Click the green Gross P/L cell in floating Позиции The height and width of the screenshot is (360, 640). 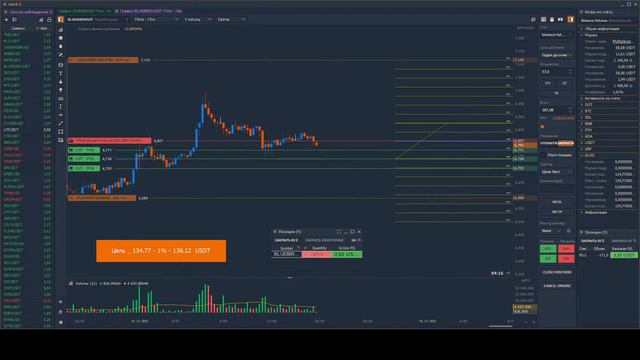tap(347, 254)
